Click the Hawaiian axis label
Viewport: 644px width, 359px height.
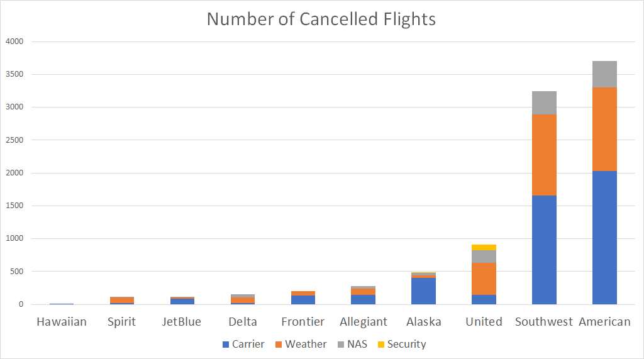(62, 322)
